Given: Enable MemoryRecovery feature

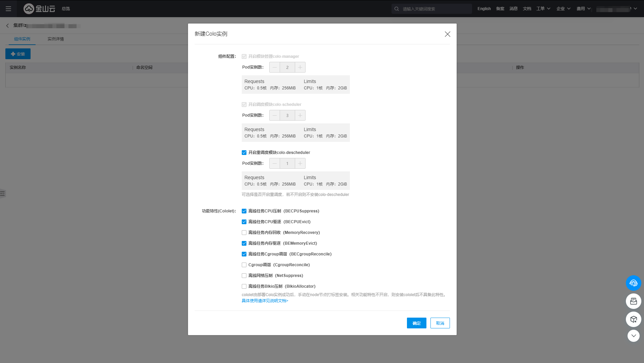Looking at the screenshot, I should [x=244, y=233].
